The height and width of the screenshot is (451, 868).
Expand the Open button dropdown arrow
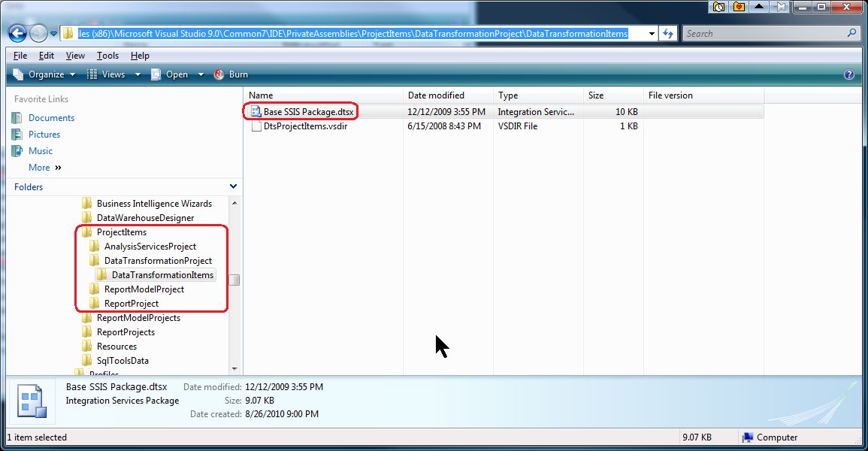coord(201,74)
